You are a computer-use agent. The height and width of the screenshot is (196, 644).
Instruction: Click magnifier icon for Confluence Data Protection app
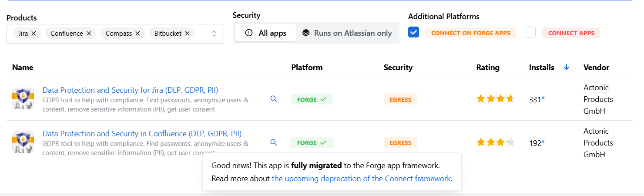274,142
